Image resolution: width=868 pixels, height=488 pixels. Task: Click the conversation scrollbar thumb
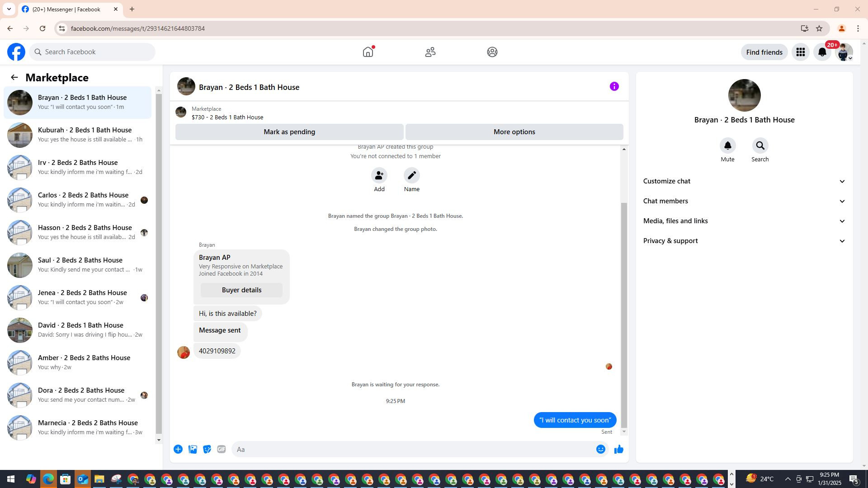pyautogui.click(x=624, y=315)
